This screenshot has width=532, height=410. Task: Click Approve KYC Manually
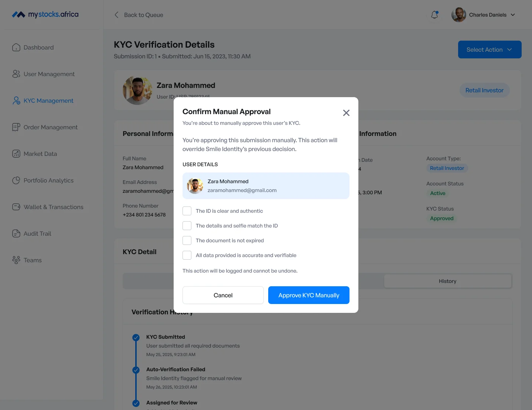click(x=309, y=295)
